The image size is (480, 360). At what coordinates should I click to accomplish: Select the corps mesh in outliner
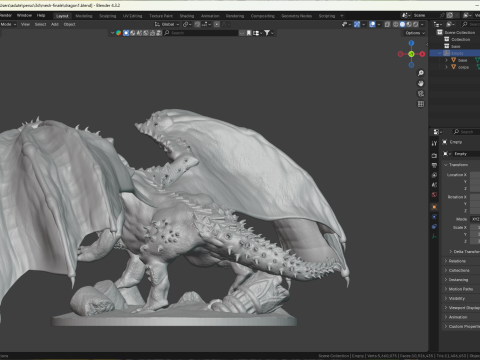click(x=463, y=67)
